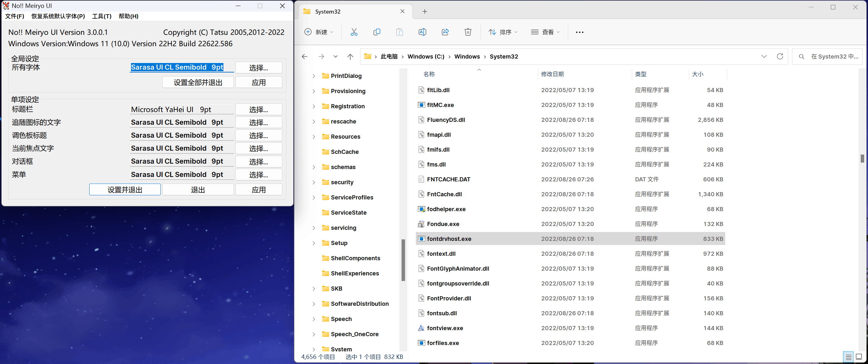Open the address bar history dropdown chevron
Viewport: 868px width, 364px height.
click(764, 56)
